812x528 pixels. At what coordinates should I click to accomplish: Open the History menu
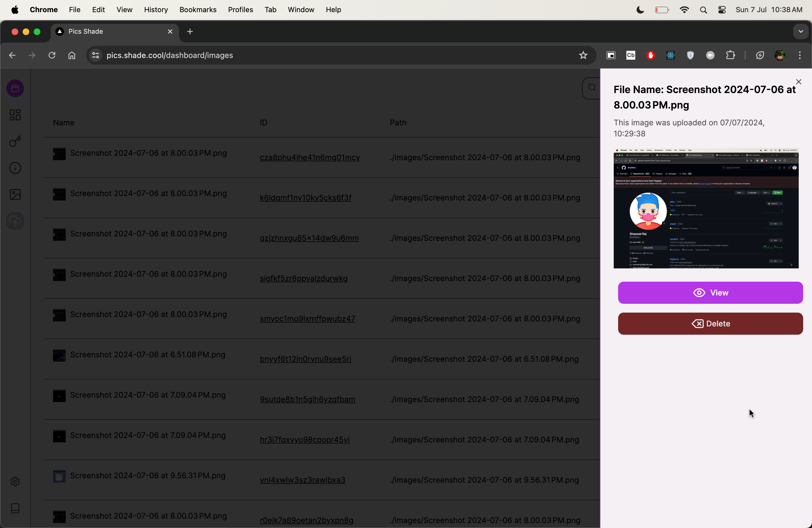click(156, 10)
